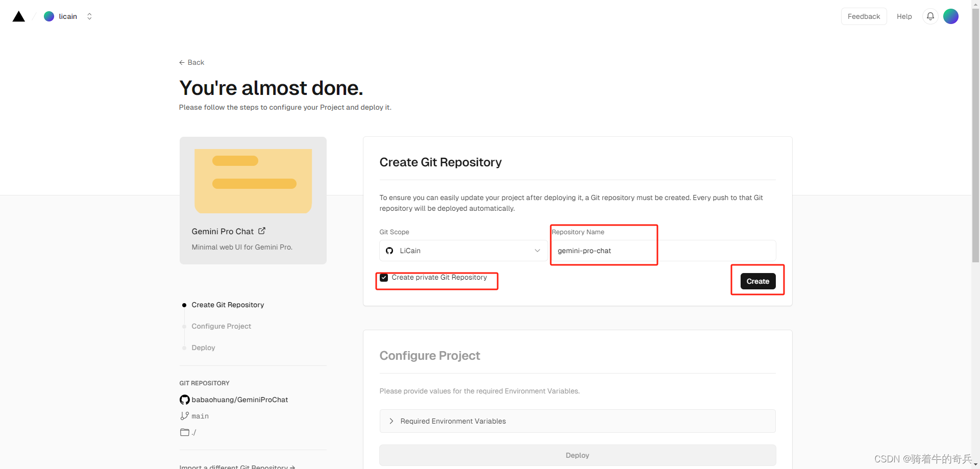
Task: Click the root directory folder icon
Action: pyautogui.click(x=184, y=432)
